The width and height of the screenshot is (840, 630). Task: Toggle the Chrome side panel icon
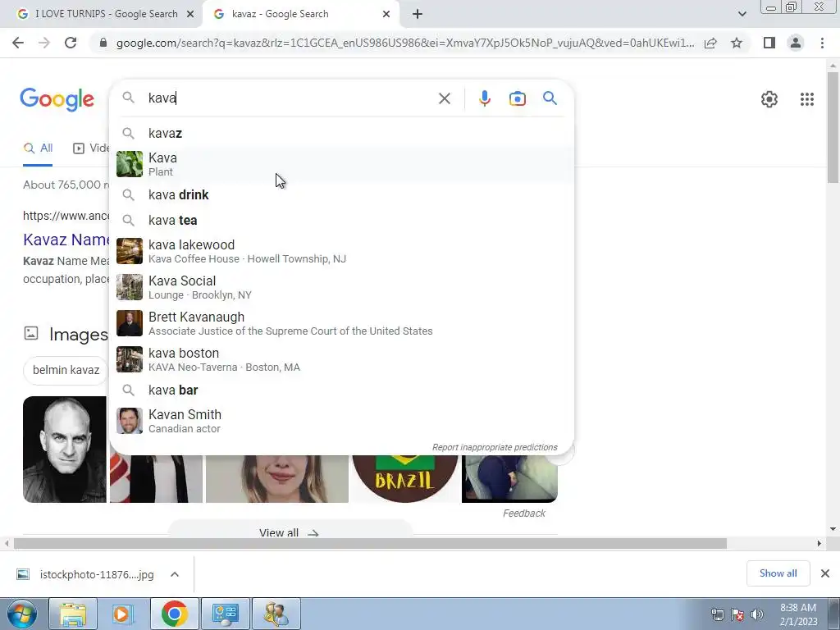(769, 43)
